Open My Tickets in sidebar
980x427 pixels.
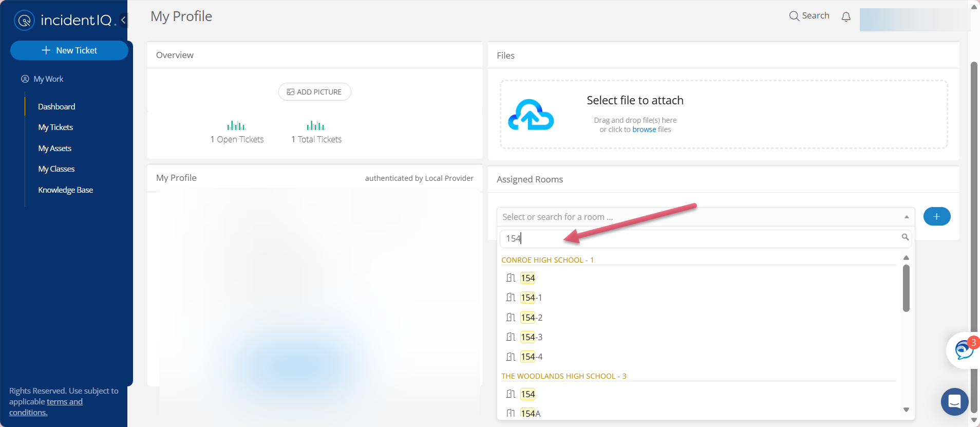point(55,127)
